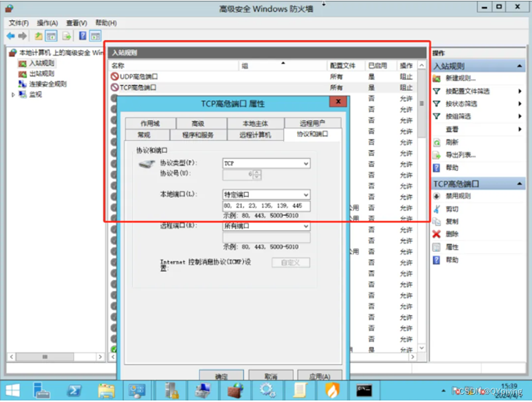Click the orange shield taskbar icon
This screenshot has width=532, height=402.
[x=332, y=391]
